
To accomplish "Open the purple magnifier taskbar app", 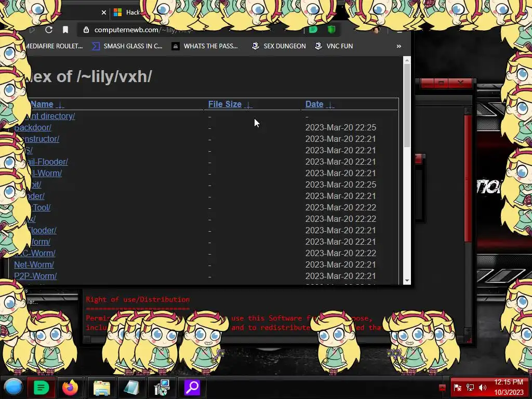I will [192, 388].
